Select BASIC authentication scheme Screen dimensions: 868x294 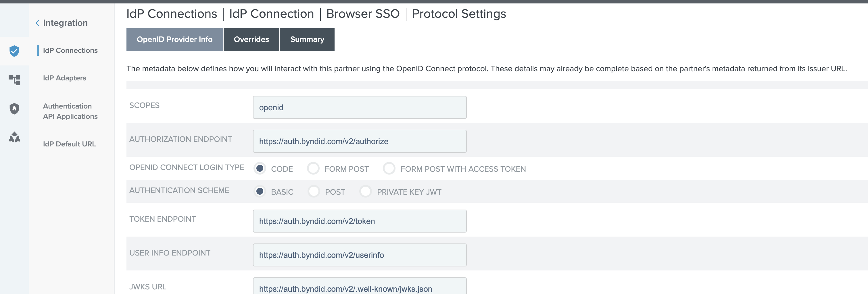point(260,191)
